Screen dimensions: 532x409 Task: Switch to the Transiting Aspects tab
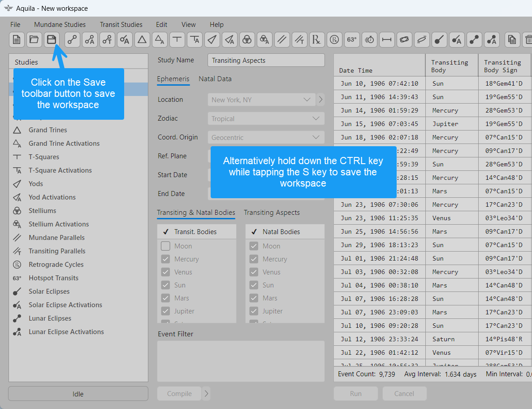272,213
